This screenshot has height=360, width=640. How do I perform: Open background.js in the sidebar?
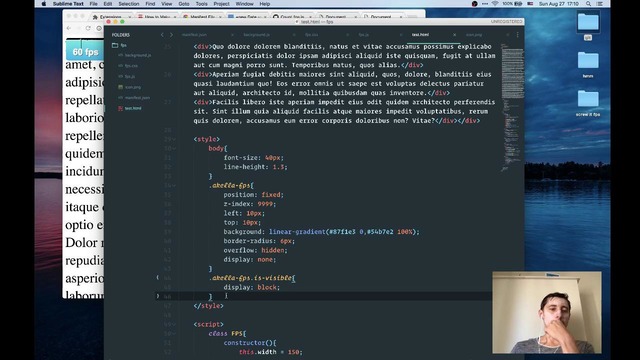(138, 55)
